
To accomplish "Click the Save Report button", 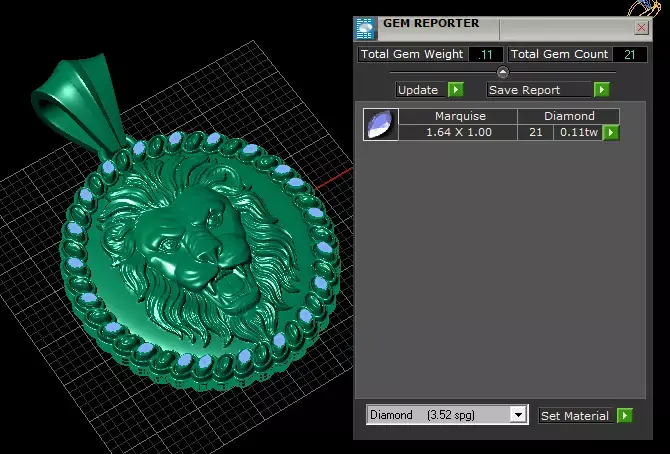I will [539, 90].
